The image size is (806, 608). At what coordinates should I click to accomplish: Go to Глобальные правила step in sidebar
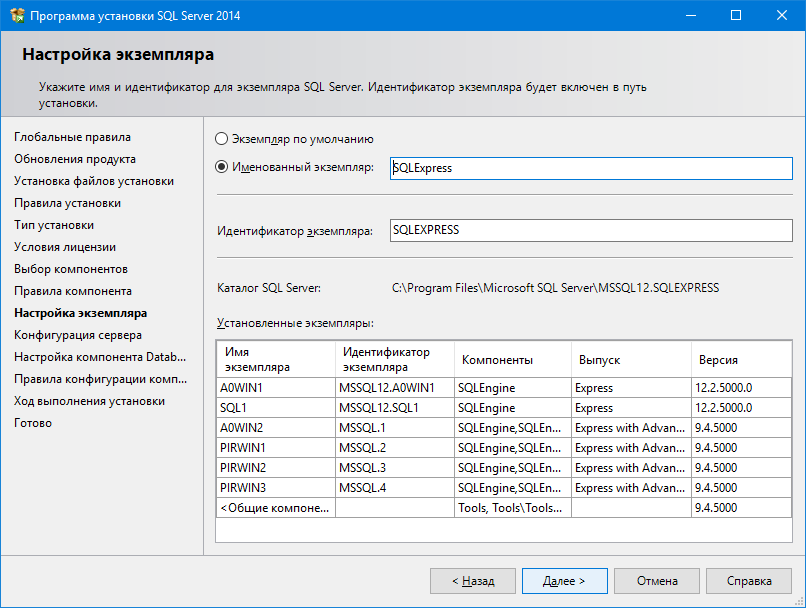click(x=72, y=137)
